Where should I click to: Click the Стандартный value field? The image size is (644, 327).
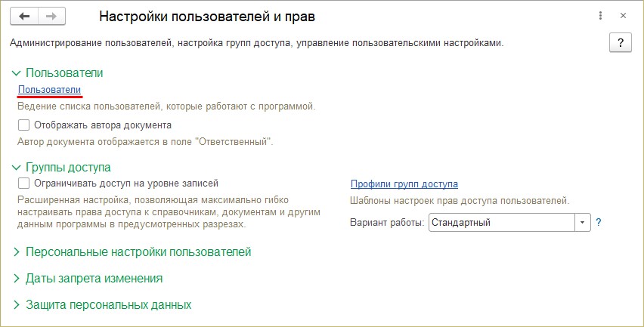click(501, 222)
